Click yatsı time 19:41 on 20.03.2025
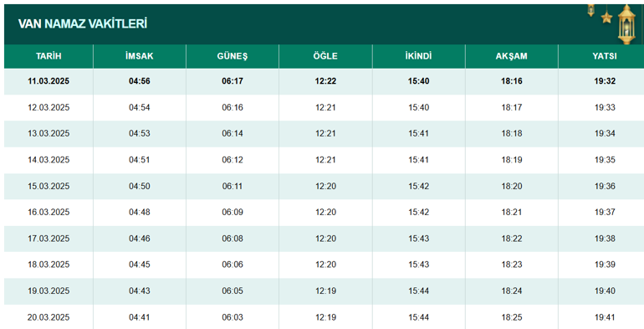Image resolution: width=644 pixels, height=329 pixels. click(x=605, y=317)
